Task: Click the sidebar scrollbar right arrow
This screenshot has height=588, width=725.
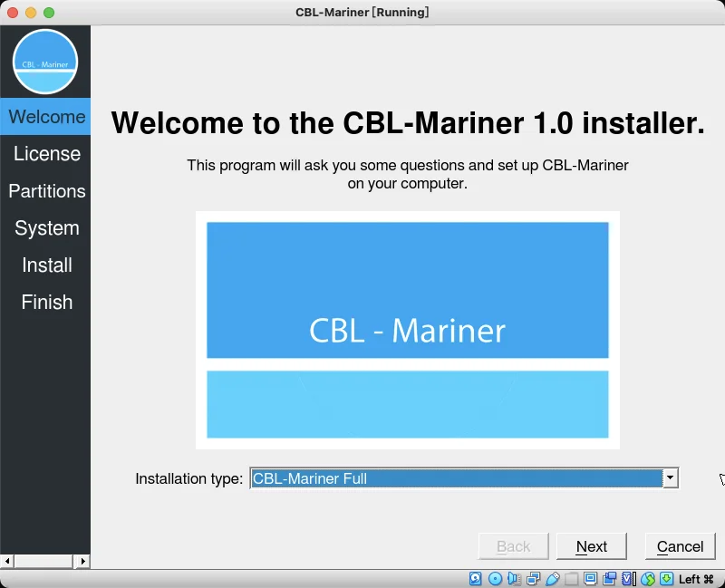Action: (x=82, y=561)
